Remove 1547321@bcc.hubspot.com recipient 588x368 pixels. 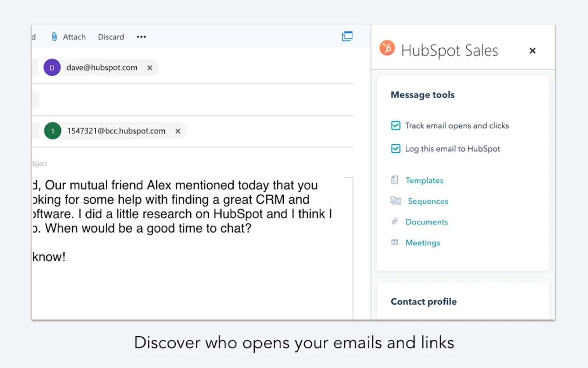(x=178, y=131)
